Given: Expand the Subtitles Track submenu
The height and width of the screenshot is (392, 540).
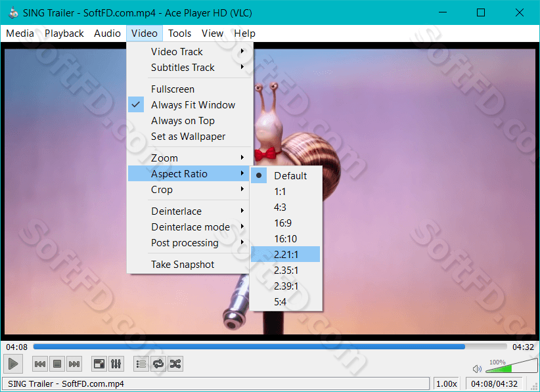Looking at the screenshot, I should click(189, 68).
